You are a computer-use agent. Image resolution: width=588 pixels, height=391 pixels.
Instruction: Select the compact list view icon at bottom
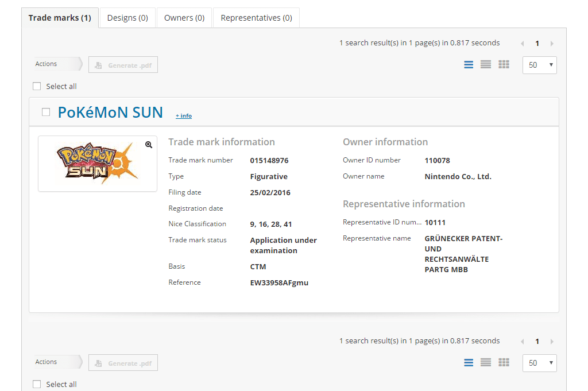tap(486, 362)
